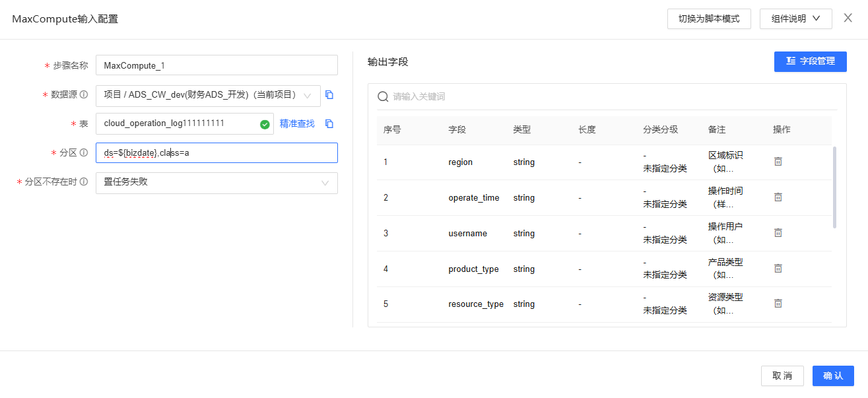868x398 pixels.
Task: Click the 序号 column header
Action: 392,130
